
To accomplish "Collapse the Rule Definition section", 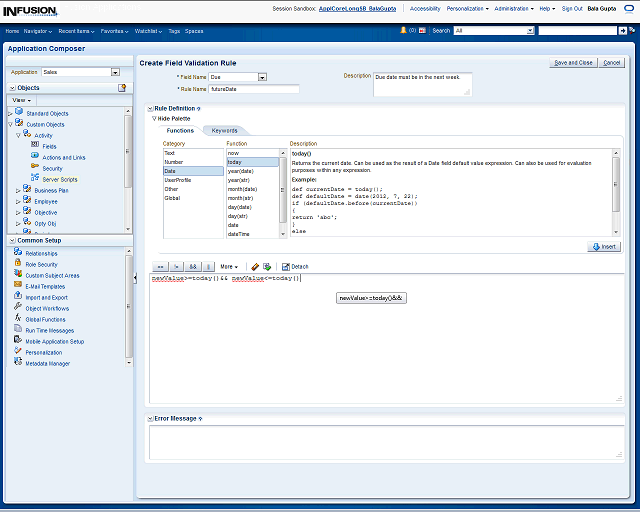I will pos(150,108).
